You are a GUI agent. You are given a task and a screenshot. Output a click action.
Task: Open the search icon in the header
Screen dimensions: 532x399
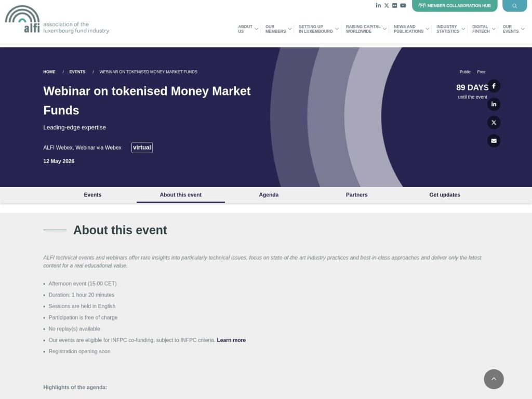coord(514,5)
